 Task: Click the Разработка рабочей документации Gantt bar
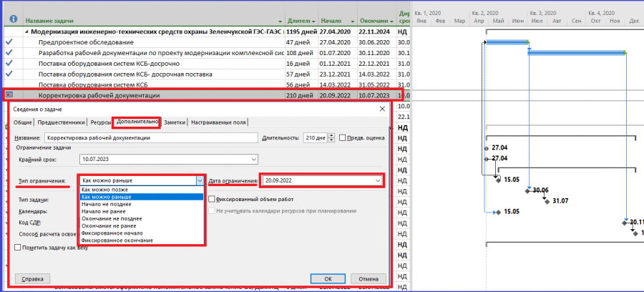(x=576, y=52)
